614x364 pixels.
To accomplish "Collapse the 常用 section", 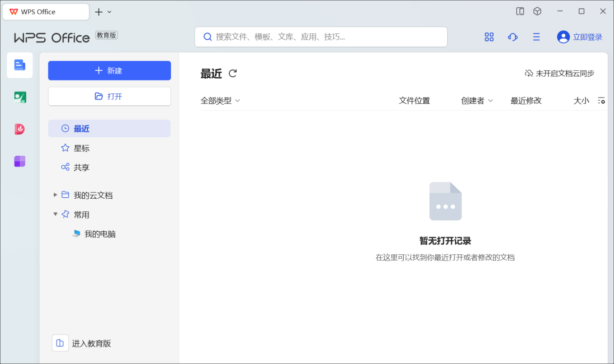I will 55,214.
